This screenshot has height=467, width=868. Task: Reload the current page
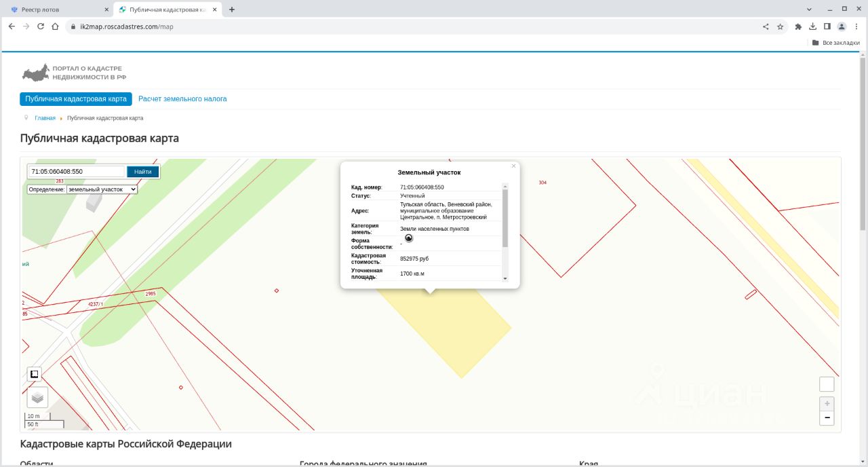point(41,26)
